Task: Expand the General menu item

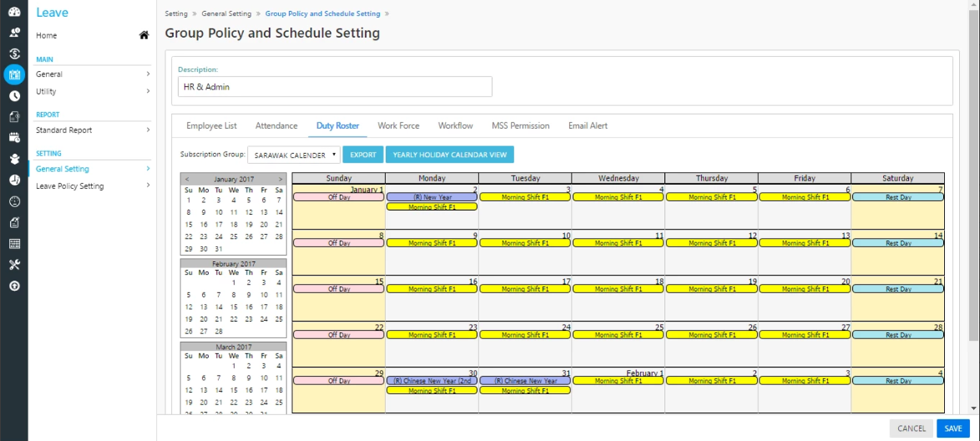Action: pos(93,73)
